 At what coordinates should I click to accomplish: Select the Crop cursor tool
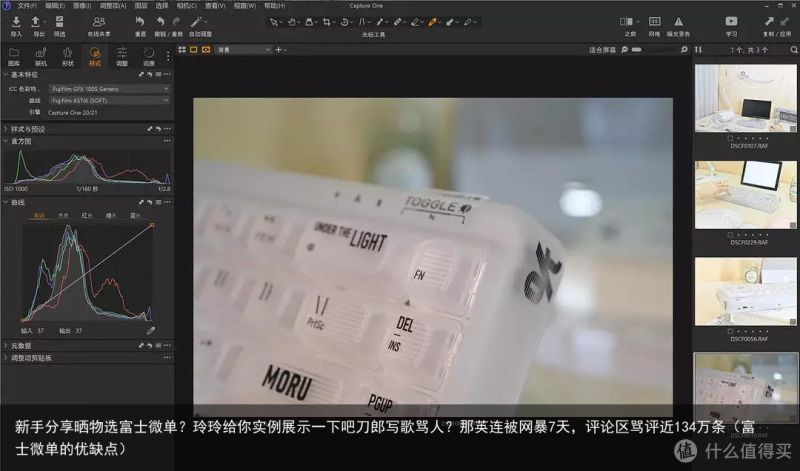[x=327, y=22]
